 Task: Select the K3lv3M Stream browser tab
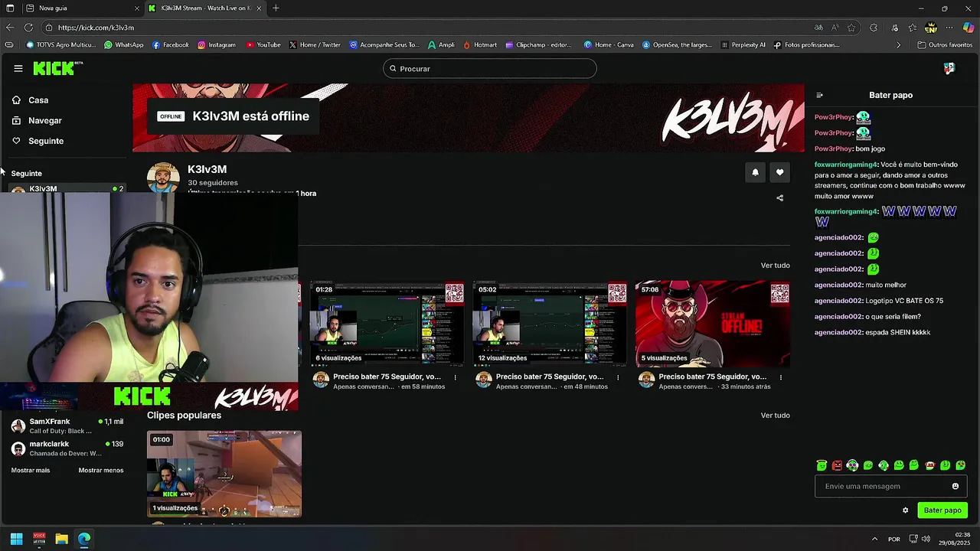coord(205,8)
